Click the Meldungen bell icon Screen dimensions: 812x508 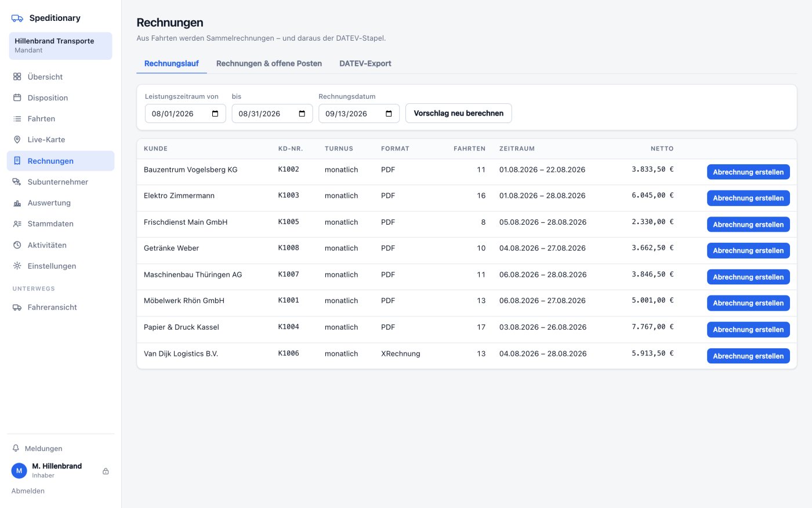pyautogui.click(x=16, y=448)
